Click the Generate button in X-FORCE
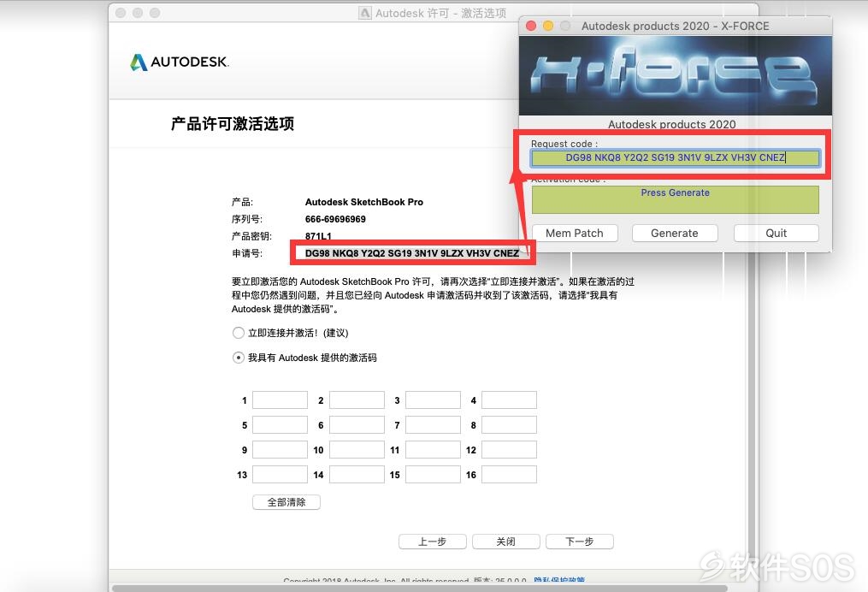868x592 pixels. 675,234
